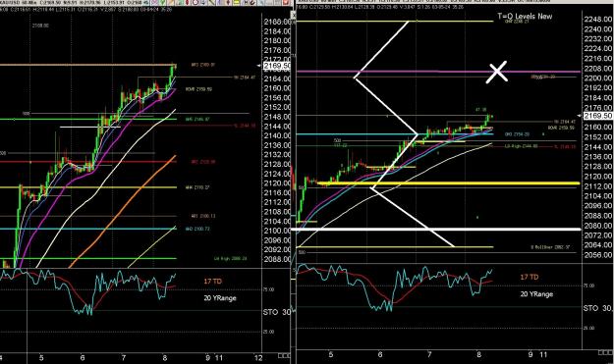
Task: Click the red clock icon in the top toolbar
Action: [195, 2]
